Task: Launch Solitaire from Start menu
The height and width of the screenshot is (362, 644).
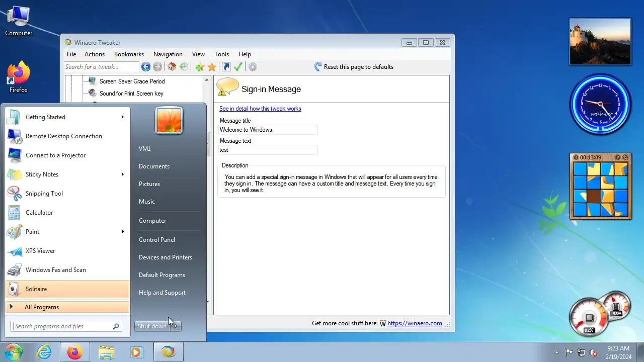Action: coord(67,289)
